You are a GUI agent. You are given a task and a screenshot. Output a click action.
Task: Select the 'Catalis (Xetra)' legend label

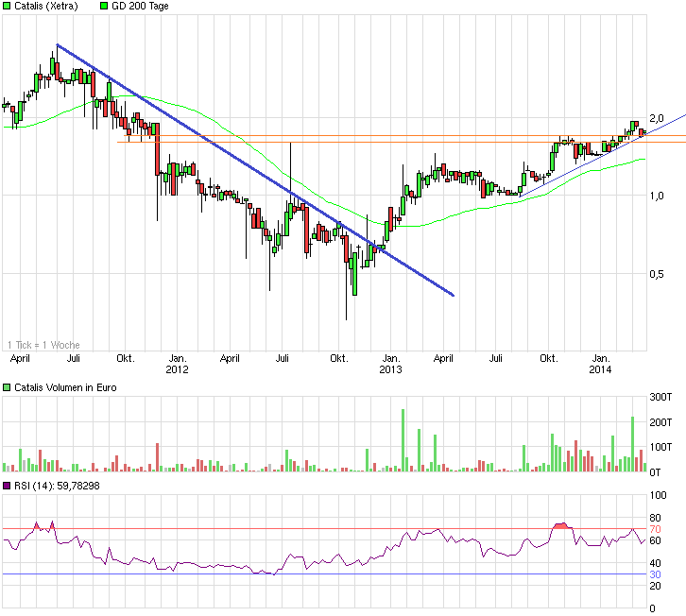[46, 6]
